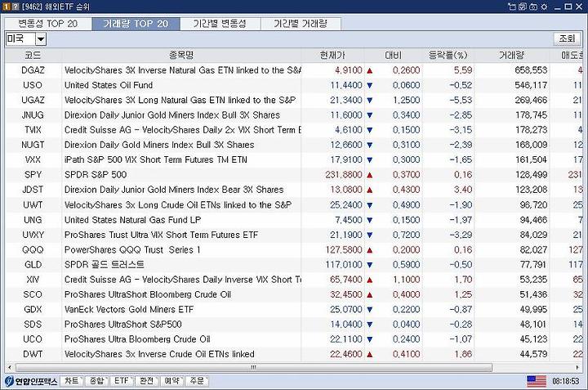This screenshot has height=390, width=588.
Task: Click ProShares UltraShort Bloomberg Crude Oil
Action: (148, 294)
